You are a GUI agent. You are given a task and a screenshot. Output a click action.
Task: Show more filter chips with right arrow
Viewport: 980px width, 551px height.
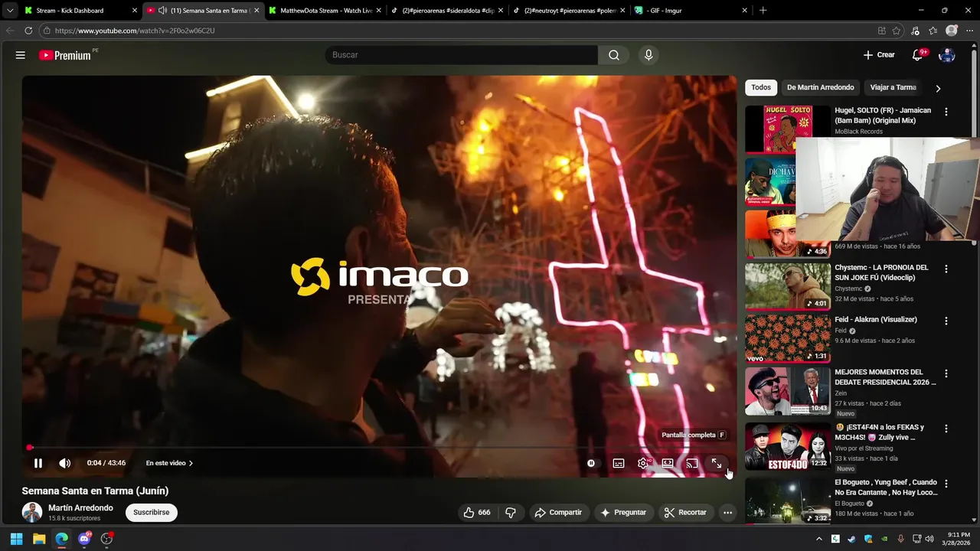point(938,88)
